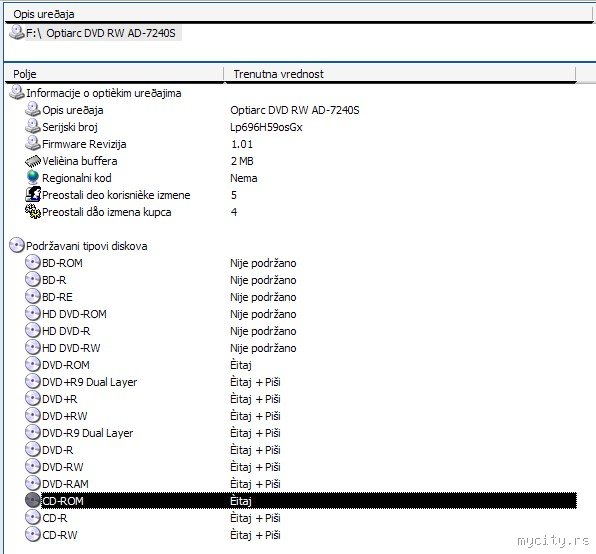The image size is (596, 554).
Task: Click the BD-R disc icon
Action: click(x=33, y=279)
